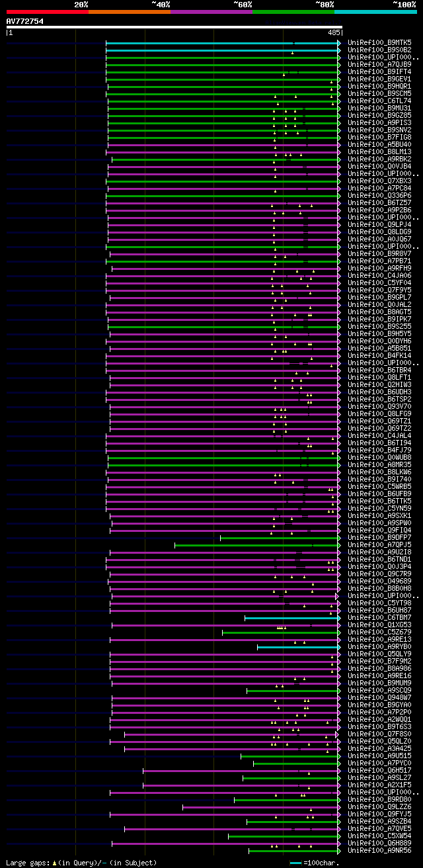The width and height of the screenshot is (423, 868).
Task: Click the UniRef100_Q9LPJ4 label
Action: (379, 224)
